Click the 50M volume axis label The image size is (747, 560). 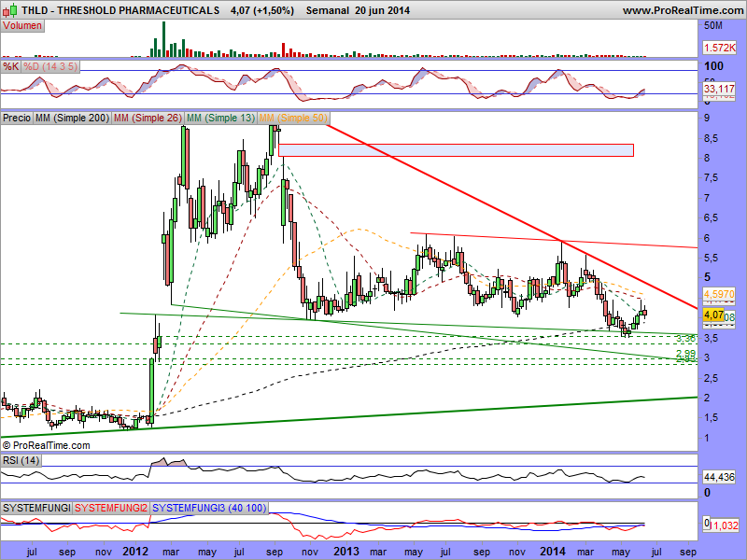(x=712, y=26)
